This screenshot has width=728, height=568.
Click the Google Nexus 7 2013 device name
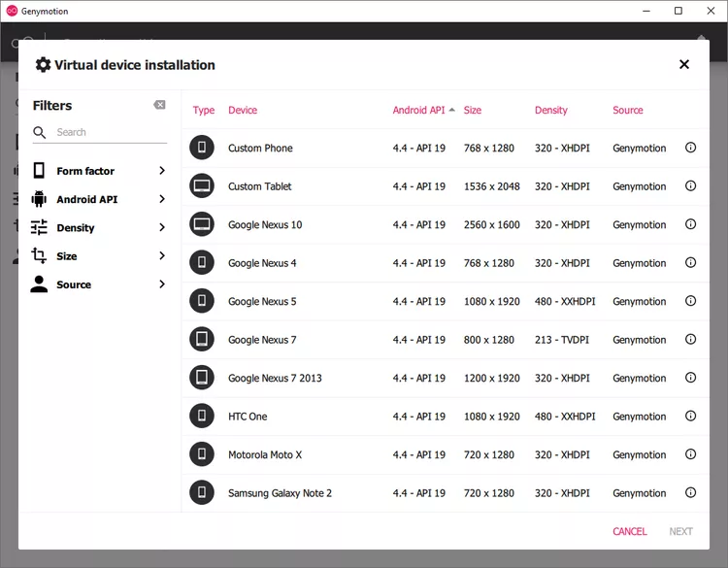coord(275,378)
